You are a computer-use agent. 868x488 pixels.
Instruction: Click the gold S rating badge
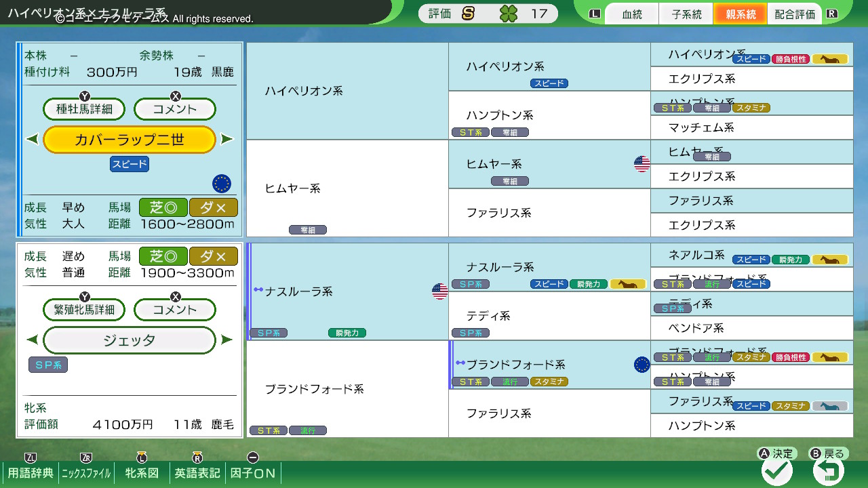pyautogui.click(x=468, y=14)
